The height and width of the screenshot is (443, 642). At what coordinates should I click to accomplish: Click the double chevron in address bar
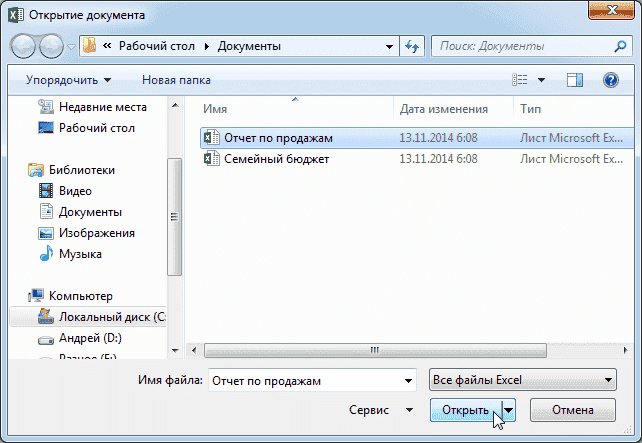pos(107,45)
